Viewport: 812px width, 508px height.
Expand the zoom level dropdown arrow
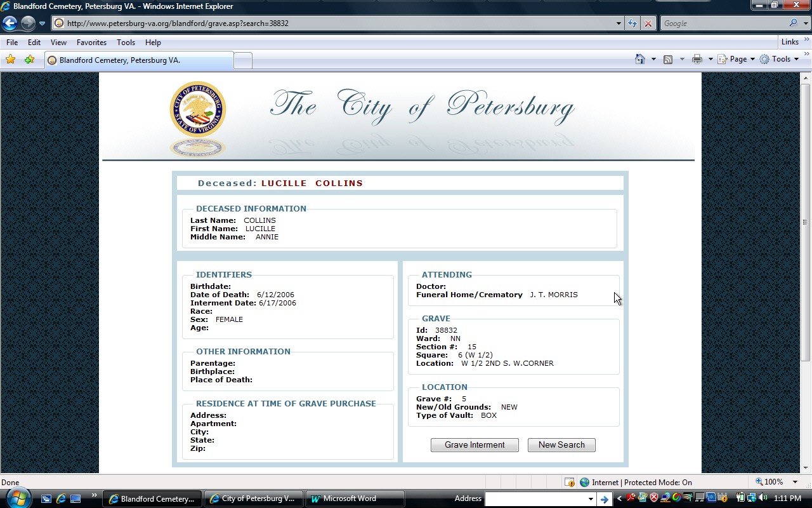795,483
